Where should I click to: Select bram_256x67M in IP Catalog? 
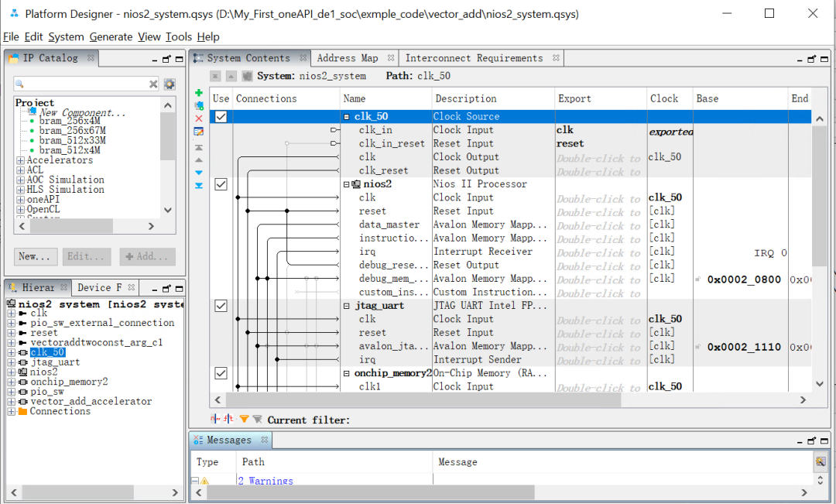point(72,130)
